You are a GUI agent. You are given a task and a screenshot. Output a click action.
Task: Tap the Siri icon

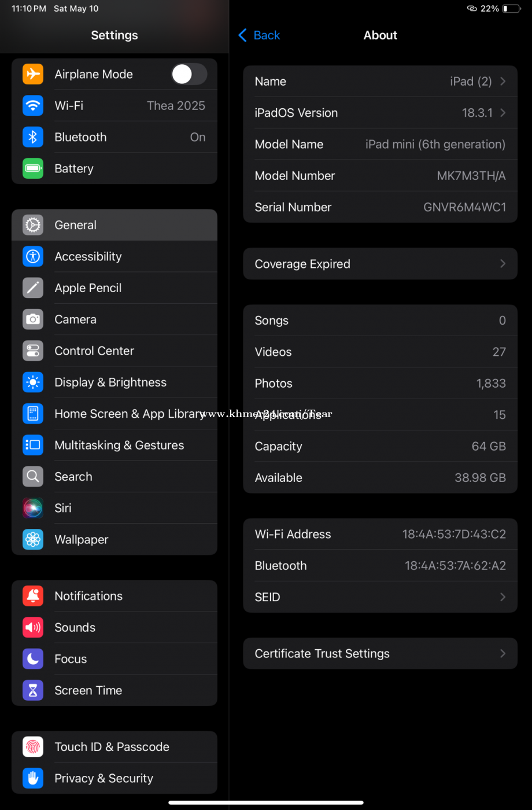[x=33, y=508]
